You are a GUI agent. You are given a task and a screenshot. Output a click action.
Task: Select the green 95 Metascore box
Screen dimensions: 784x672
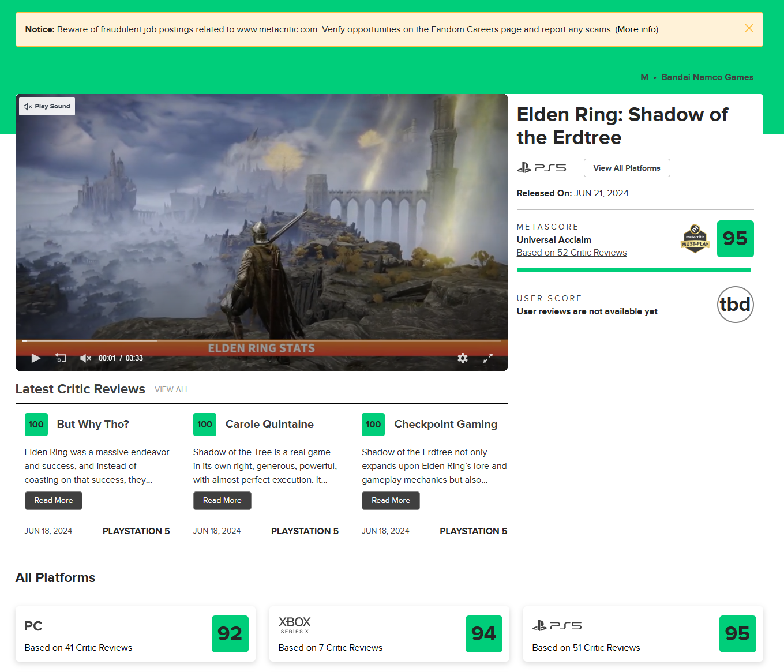[735, 239]
